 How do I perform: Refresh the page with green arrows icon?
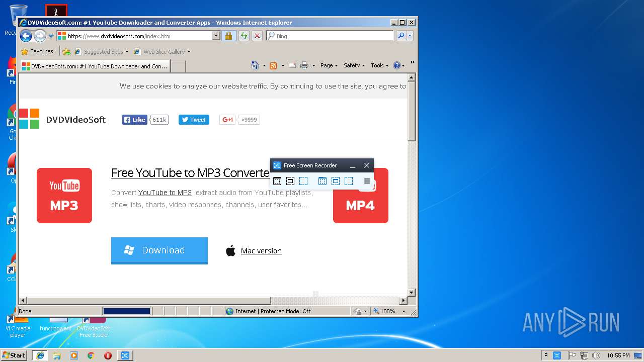244,36
